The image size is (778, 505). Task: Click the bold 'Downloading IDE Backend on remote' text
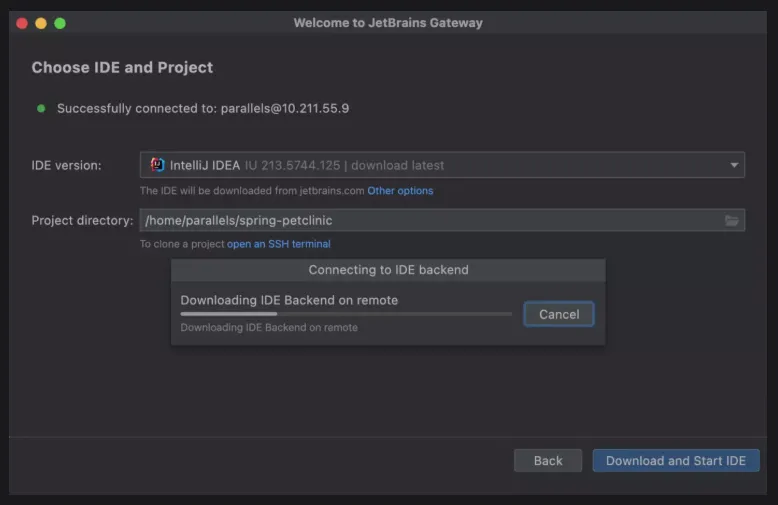pyautogui.click(x=289, y=300)
